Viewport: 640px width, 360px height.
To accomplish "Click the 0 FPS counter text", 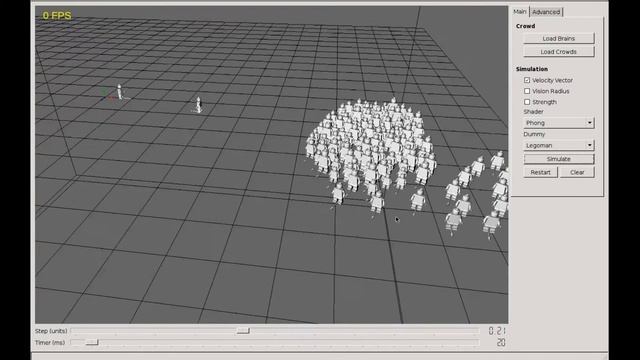I will 57,16.
